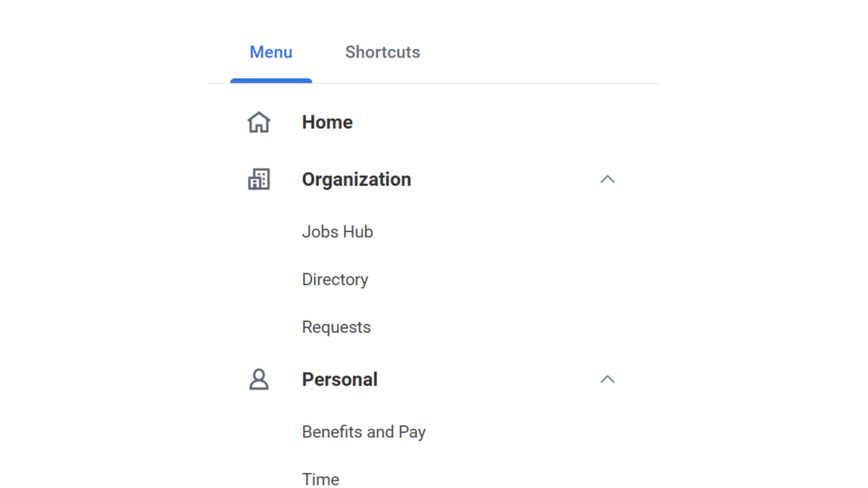Select the Menu tab
The height and width of the screenshot is (488, 868).
coord(271,52)
